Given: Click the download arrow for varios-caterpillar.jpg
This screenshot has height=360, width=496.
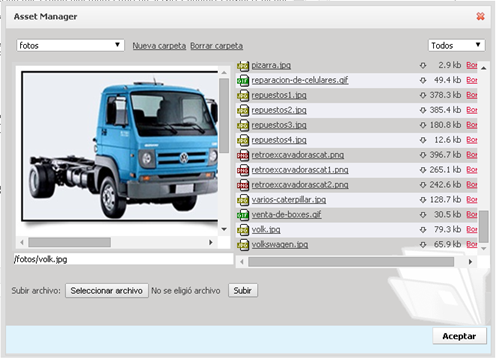Looking at the screenshot, I should (423, 200).
